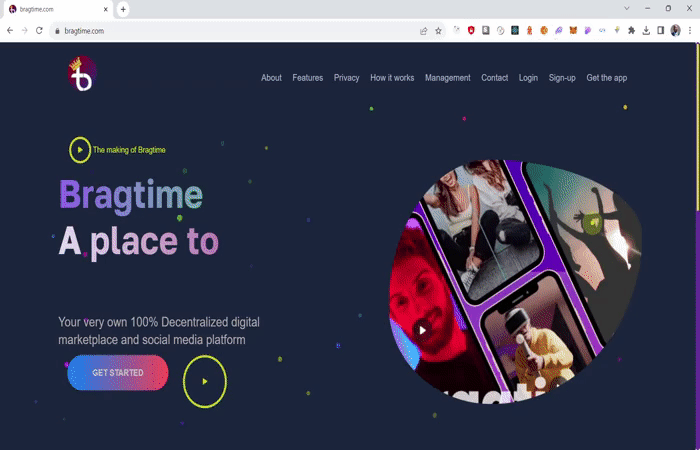
Task: Open the tab search chevron
Action: pyautogui.click(x=627, y=8)
